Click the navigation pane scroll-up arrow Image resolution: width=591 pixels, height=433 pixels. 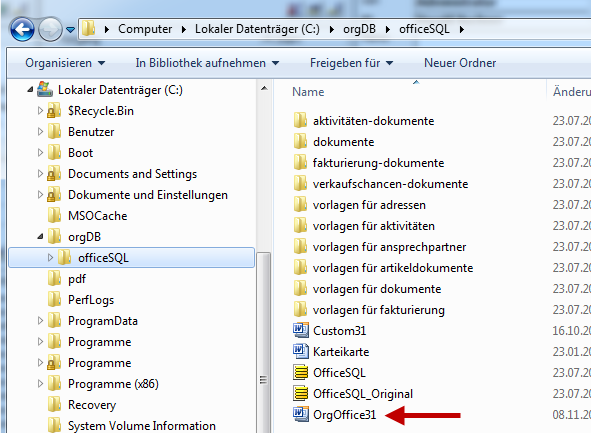[264, 89]
